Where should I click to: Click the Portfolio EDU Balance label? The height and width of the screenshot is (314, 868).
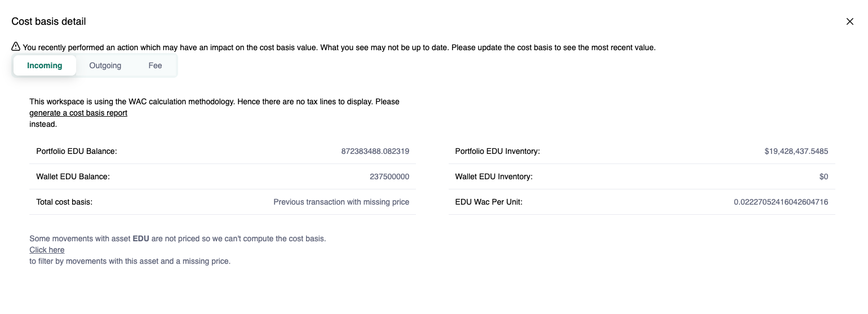(76, 151)
